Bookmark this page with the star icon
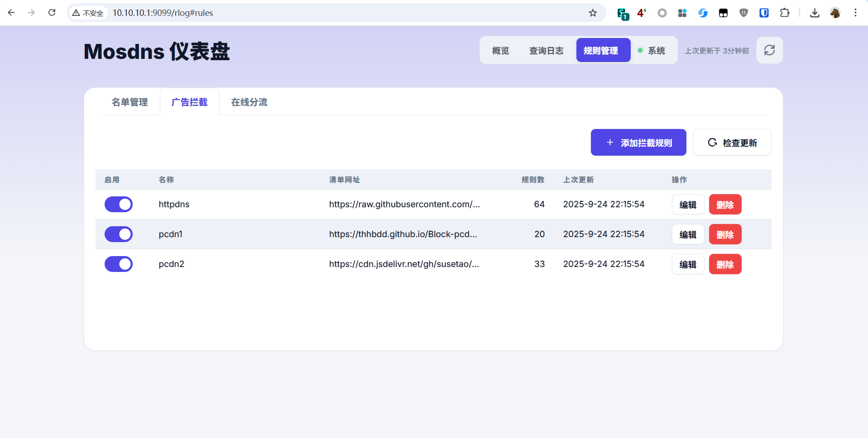 [x=593, y=13]
